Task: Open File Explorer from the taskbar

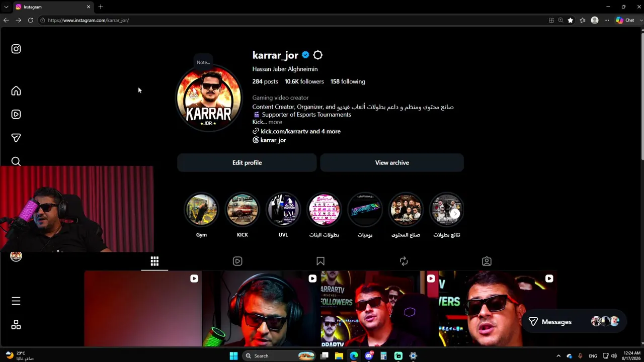Action: click(x=339, y=356)
